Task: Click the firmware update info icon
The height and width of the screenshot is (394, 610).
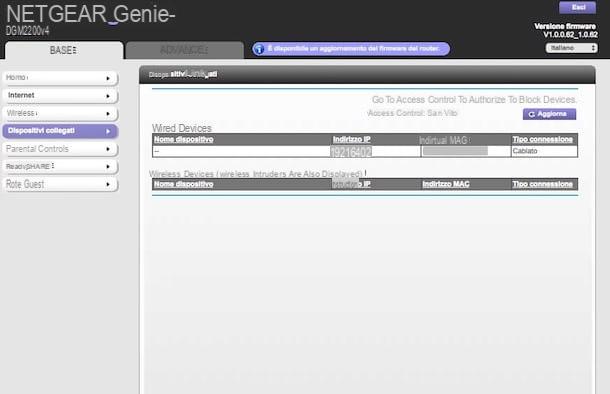Action: pyautogui.click(x=259, y=49)
